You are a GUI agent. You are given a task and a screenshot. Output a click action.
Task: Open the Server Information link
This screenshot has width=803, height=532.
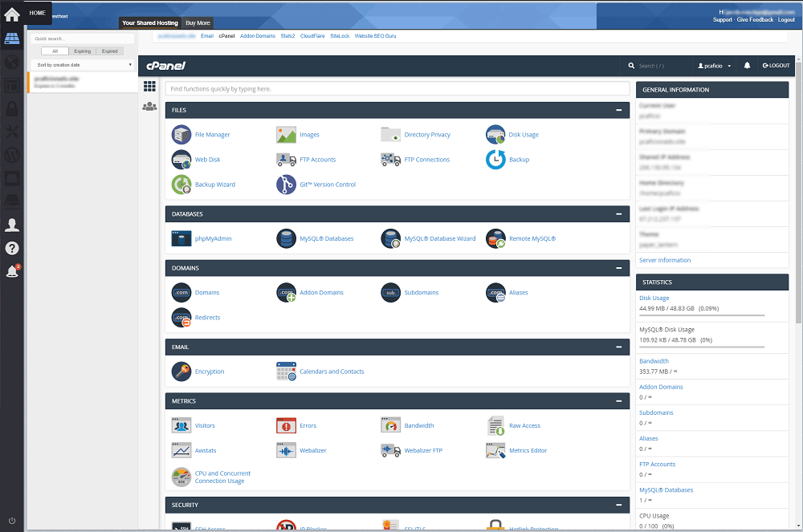click(x=665, y=260)
